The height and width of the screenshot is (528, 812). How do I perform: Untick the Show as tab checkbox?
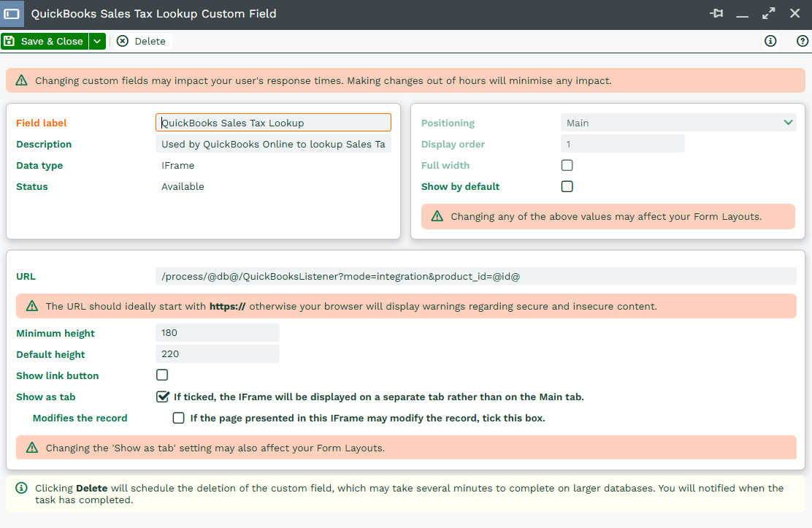(x=163, y=397)
